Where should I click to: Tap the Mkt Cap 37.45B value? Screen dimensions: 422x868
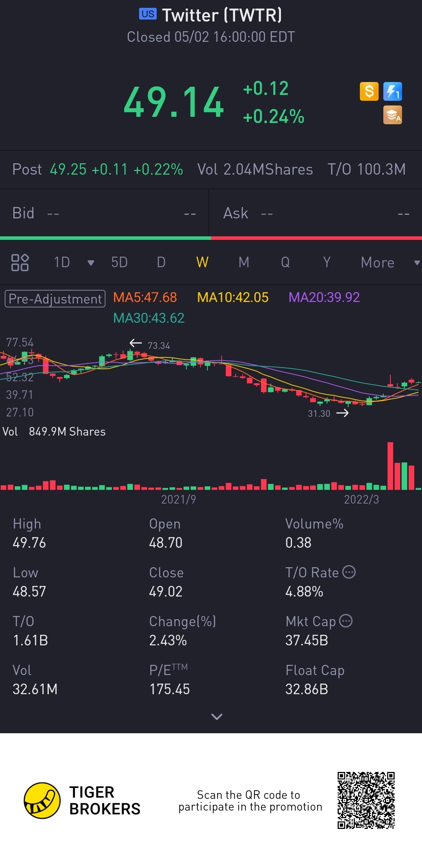[x=307, y=640]
